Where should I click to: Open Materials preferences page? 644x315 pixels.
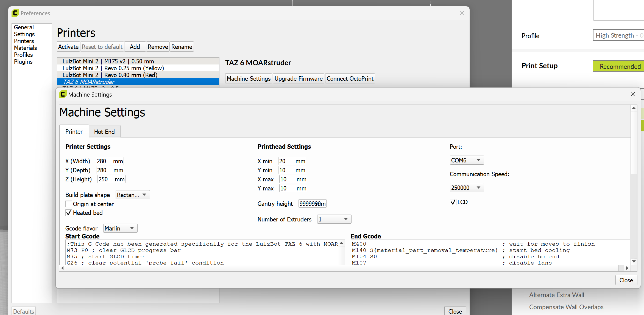pos(26,48)
